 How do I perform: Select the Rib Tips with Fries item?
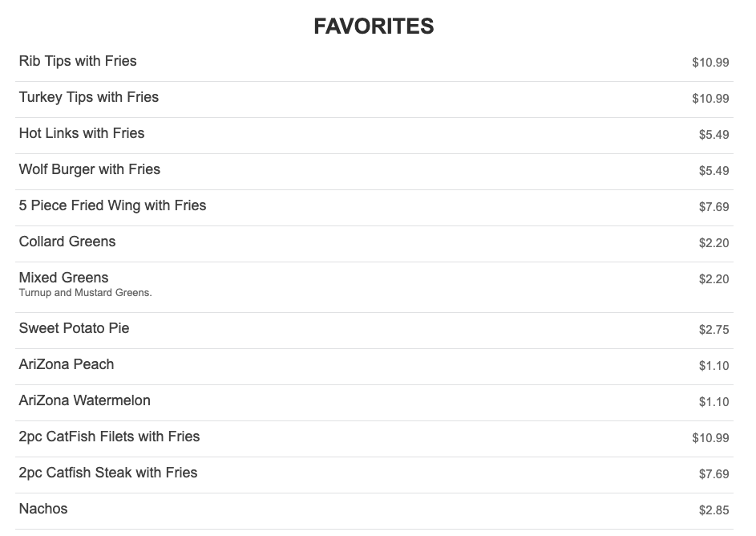[78, 61]
